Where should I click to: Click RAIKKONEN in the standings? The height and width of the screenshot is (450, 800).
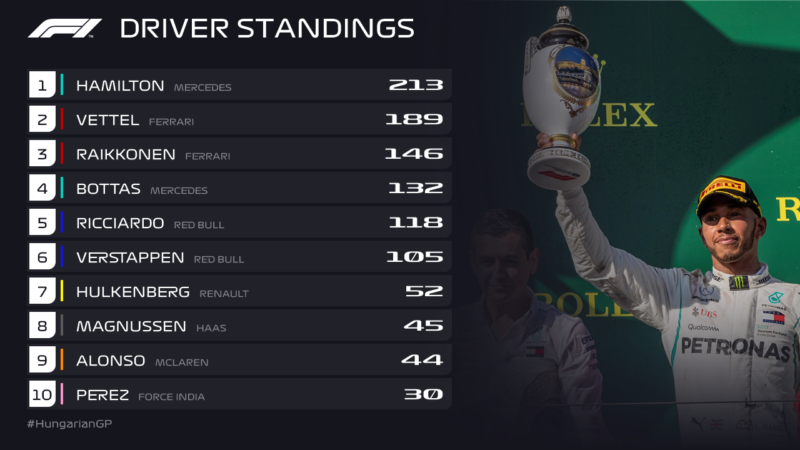(x=126, y=155)
